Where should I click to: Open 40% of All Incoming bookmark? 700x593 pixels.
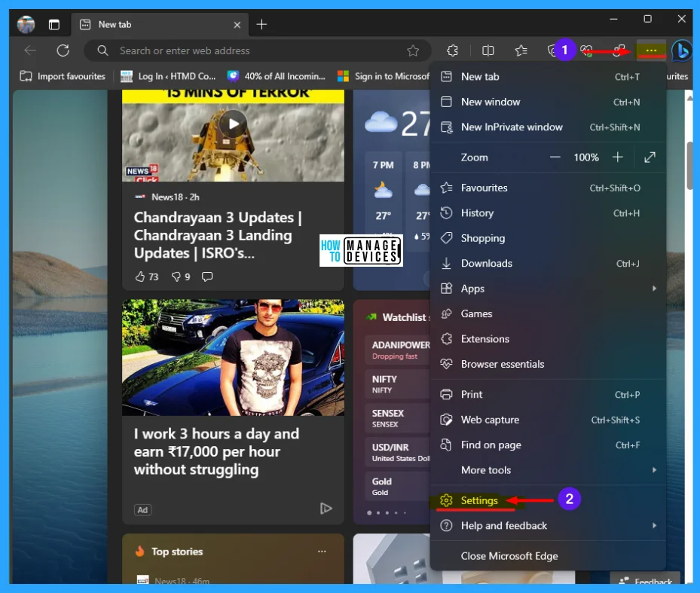click(277, 76)
